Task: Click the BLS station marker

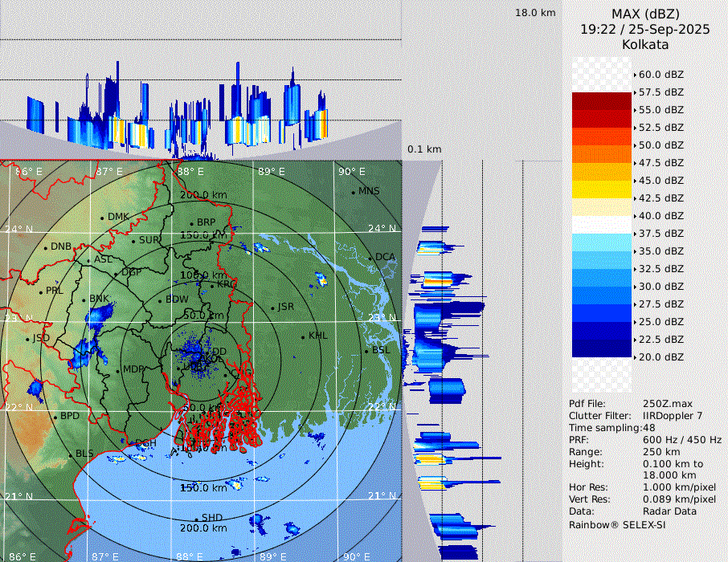Action: 71,454
